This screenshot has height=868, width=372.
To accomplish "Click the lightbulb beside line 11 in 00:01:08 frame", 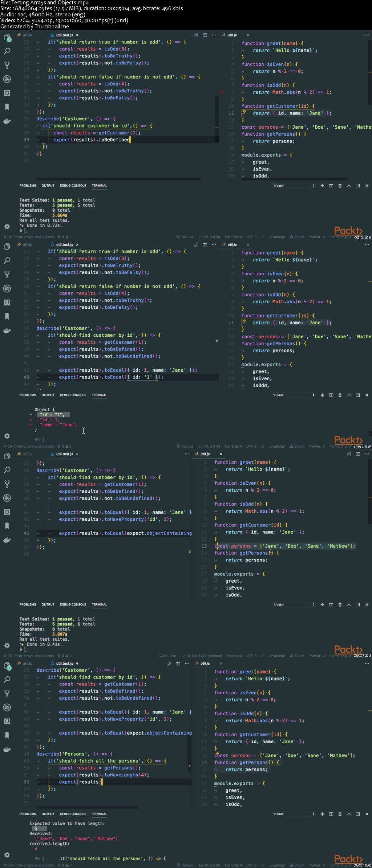I will tap(244, 112).
